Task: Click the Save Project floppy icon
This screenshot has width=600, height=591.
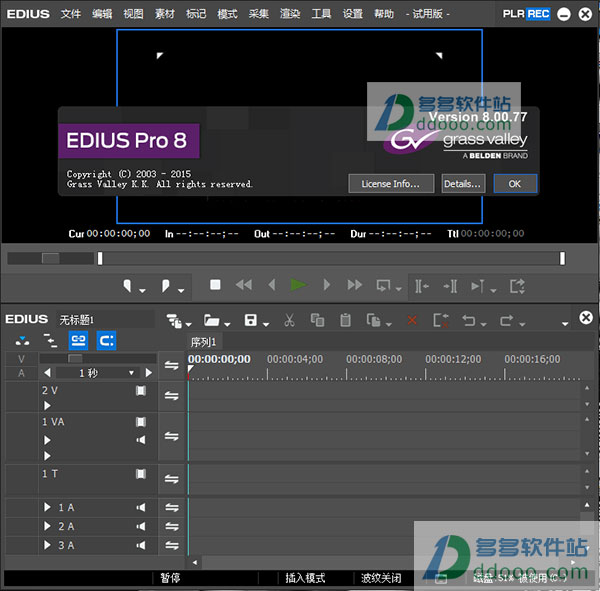Action: [x=251, y=320]
